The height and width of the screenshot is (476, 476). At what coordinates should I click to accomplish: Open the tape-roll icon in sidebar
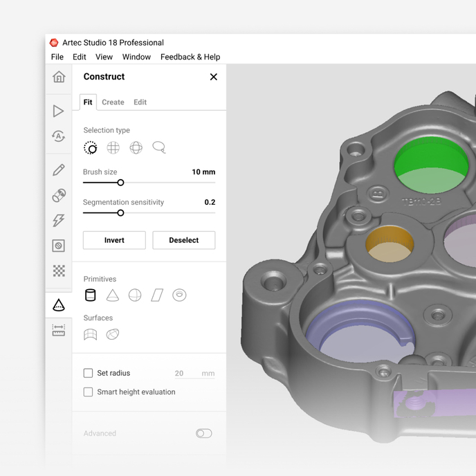(59, 195)
